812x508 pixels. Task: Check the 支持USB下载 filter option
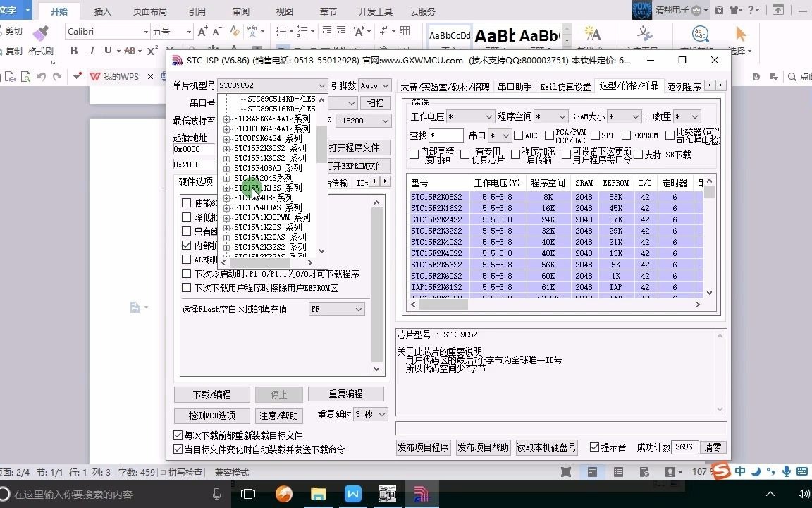(x=637, y=154)
